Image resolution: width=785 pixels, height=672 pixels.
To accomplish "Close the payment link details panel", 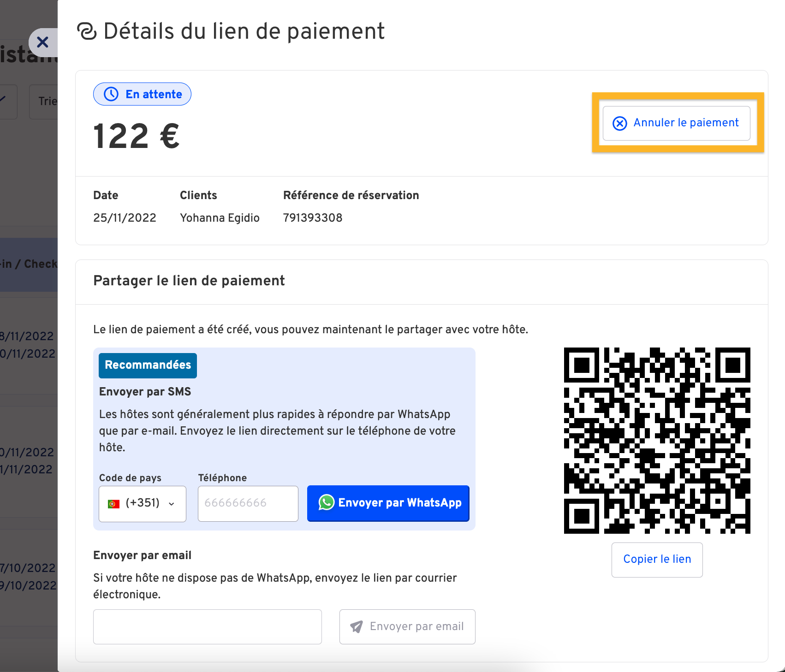I will 43,42.
